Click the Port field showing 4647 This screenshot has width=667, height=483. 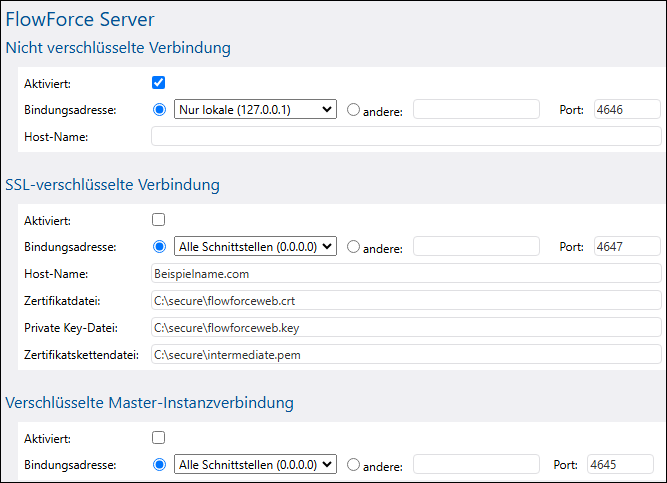tap(627, 246)
